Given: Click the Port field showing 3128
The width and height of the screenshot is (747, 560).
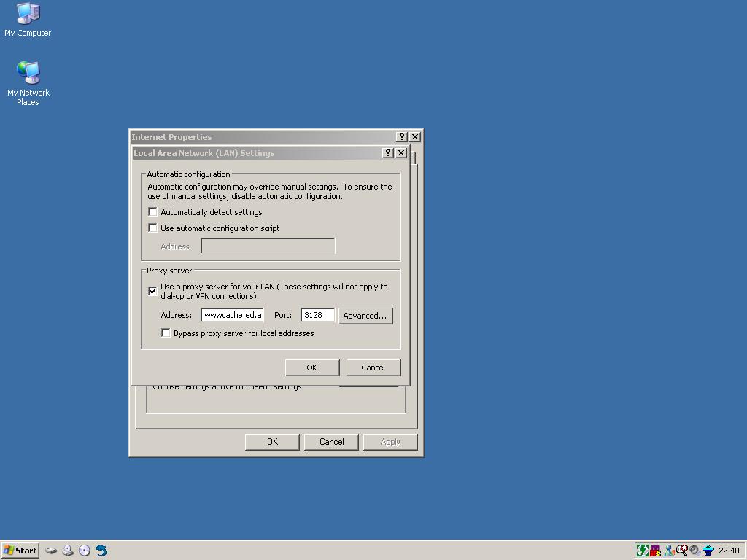Looking at the screenshot, I should [318, 315].
